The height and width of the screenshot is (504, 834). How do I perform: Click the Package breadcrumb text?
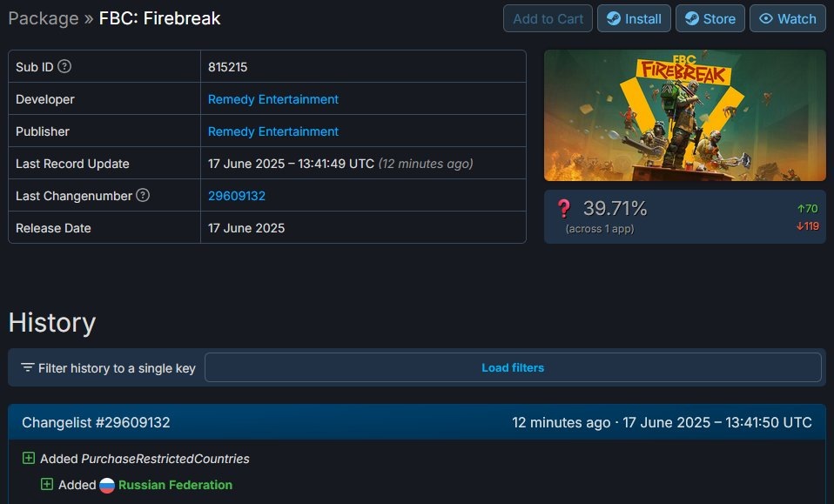[44, 18]
